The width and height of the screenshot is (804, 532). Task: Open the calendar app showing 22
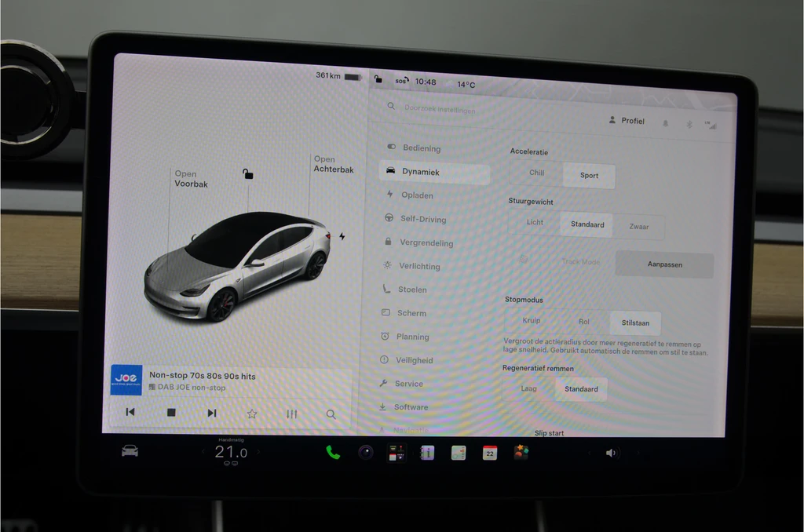[x=490, y=453]
